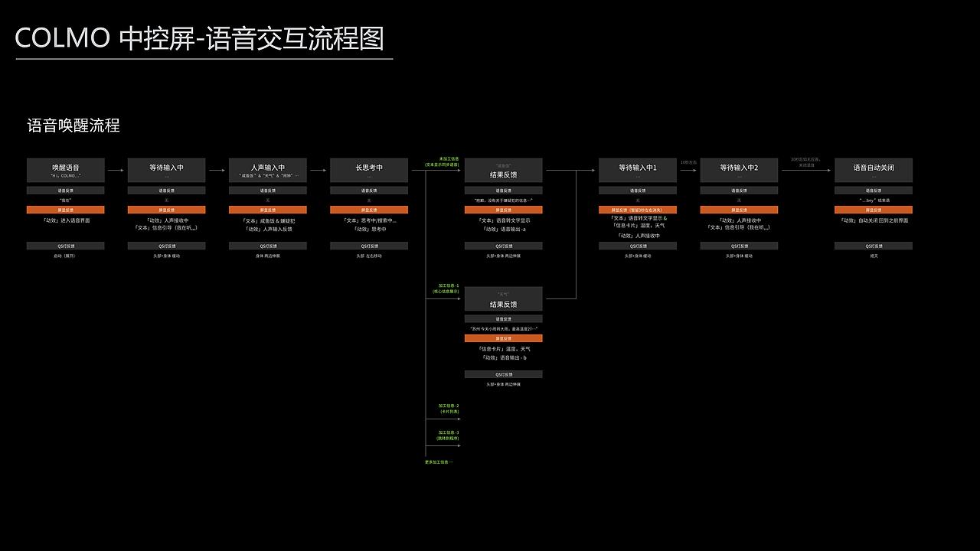Click the page title COLMO 中控屏-语音交互流程图
Screen dimensions: 980x551
(x=199, y=38)
